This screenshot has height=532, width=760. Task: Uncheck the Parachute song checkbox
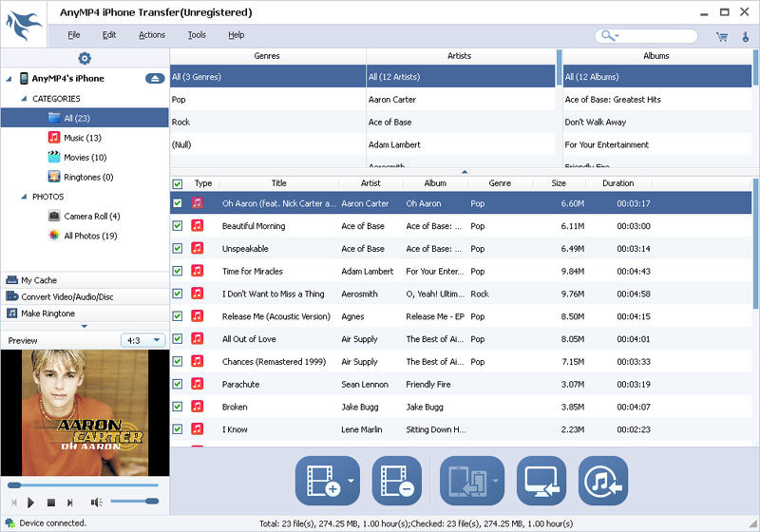(x=178, y=384)
